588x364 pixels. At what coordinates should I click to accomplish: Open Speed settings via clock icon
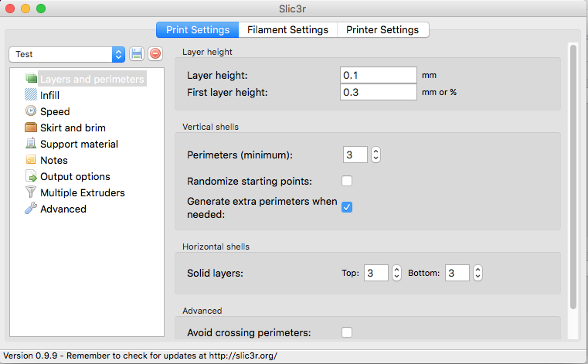(31, 111)
